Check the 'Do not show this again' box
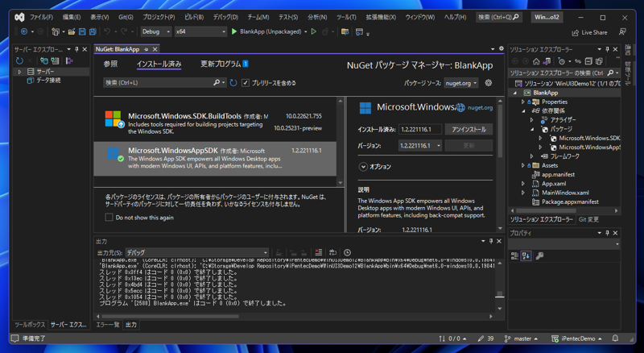644x353 pixels. click(x=109, y=218)
